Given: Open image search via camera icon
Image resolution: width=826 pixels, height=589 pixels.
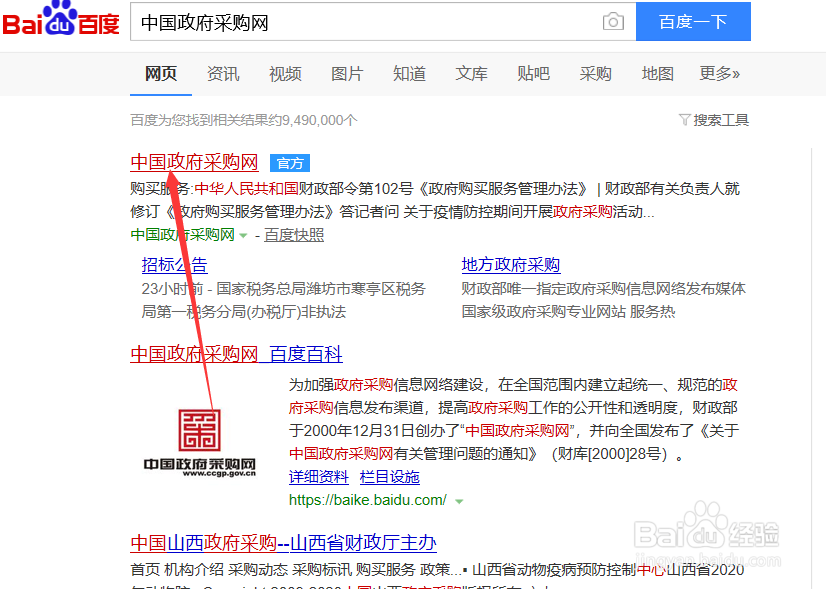Looking at the screenshot, I should [x=613, y=22].
